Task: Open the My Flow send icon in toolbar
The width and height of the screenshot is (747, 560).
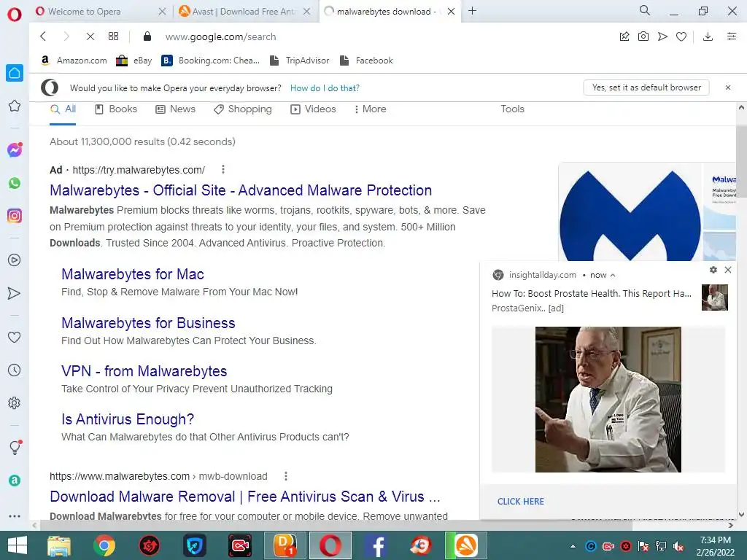Action: [662, 36]
